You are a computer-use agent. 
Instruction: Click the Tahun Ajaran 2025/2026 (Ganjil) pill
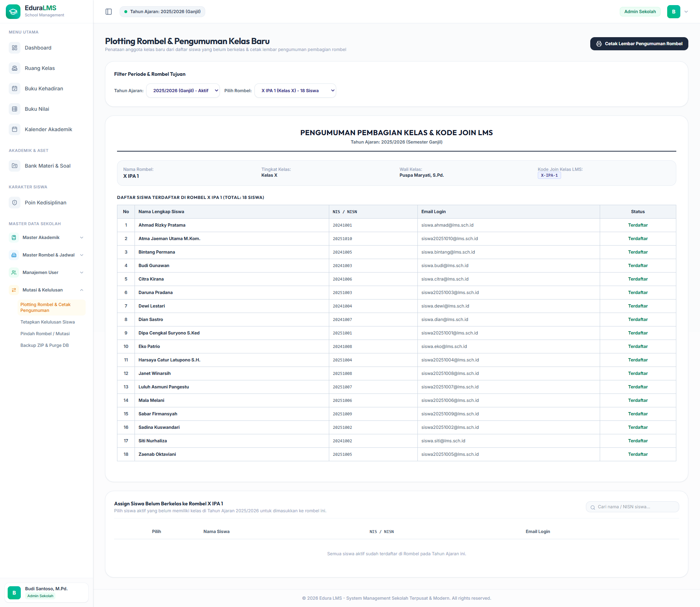162,12
